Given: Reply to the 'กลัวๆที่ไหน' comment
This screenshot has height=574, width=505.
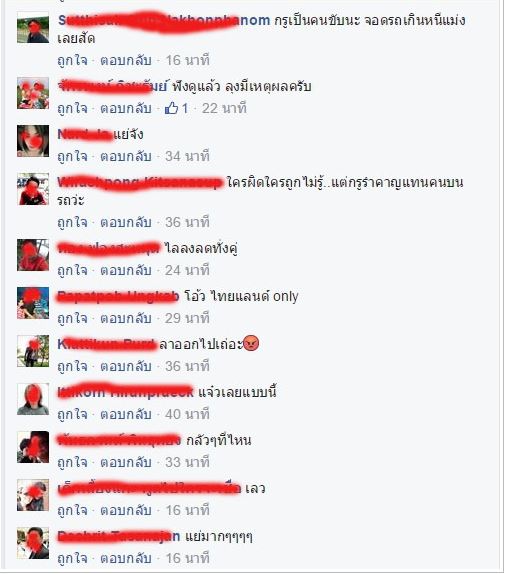Looking at the screenshot, I should 126,463.
